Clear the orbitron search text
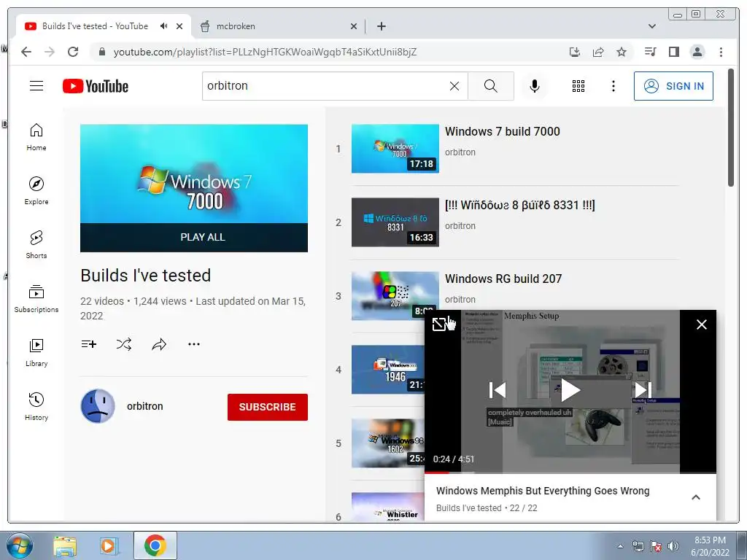Viewport: 747px width, 560px height. (454, 86)
